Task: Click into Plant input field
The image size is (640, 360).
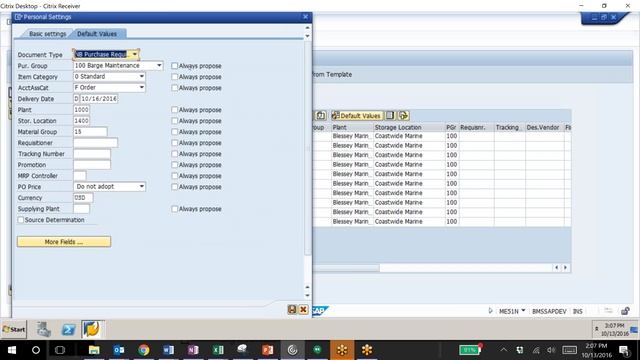Action: [x=81, y=110]
